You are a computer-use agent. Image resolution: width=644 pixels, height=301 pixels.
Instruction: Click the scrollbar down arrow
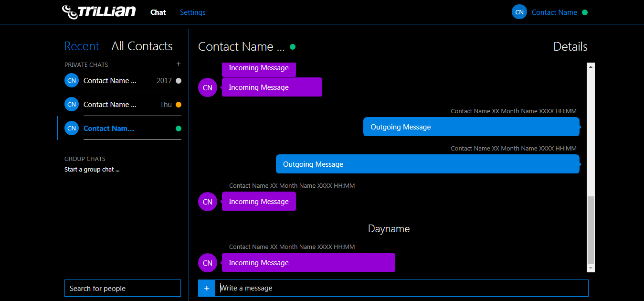click(591, 269)
